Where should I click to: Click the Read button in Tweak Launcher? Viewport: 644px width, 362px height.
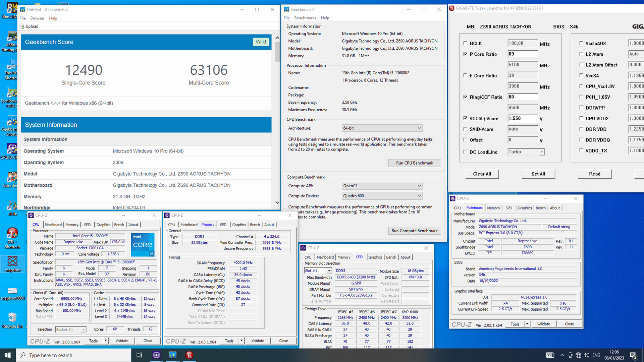click(595, 174)
